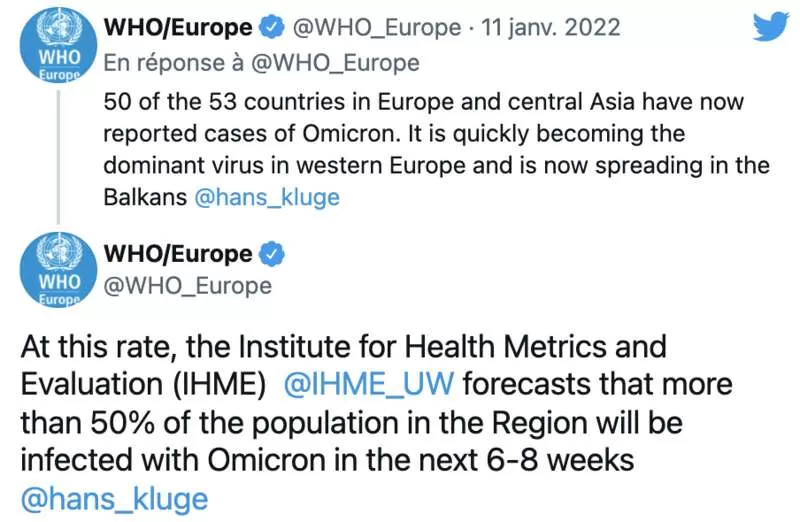The image size is (800, 522).
Task: Click the @IHME_UW mention
Action: [368, 384]
